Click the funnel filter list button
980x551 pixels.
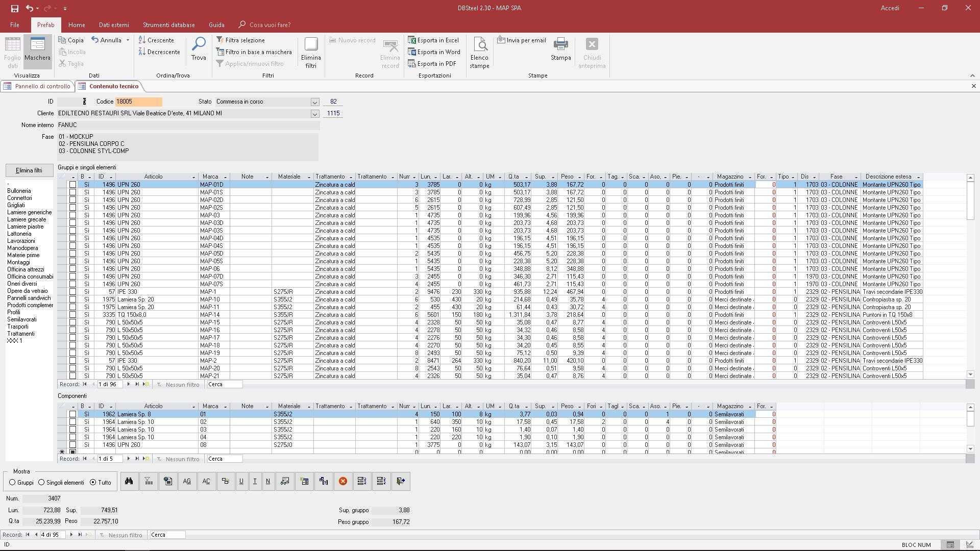[149, 481]
